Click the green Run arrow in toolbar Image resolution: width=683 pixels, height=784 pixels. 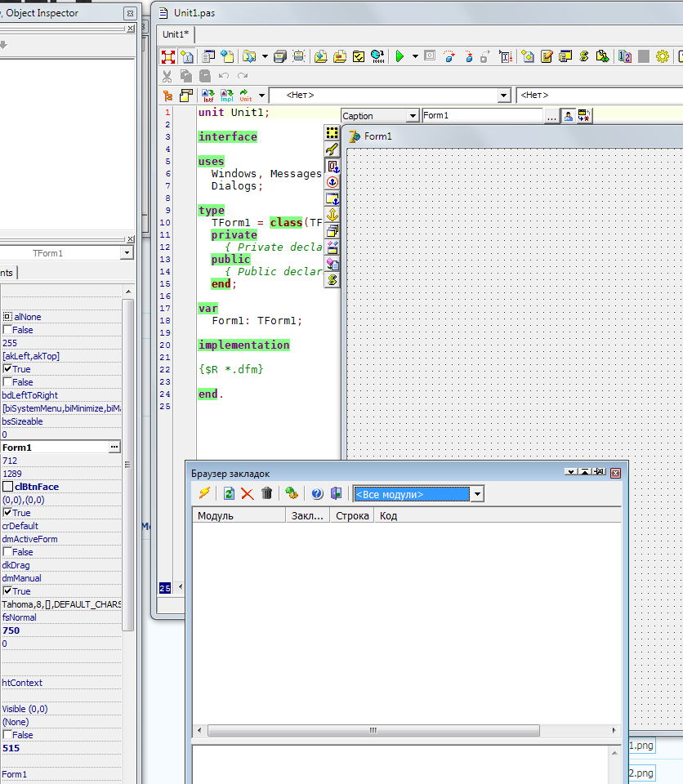point(400,56)
